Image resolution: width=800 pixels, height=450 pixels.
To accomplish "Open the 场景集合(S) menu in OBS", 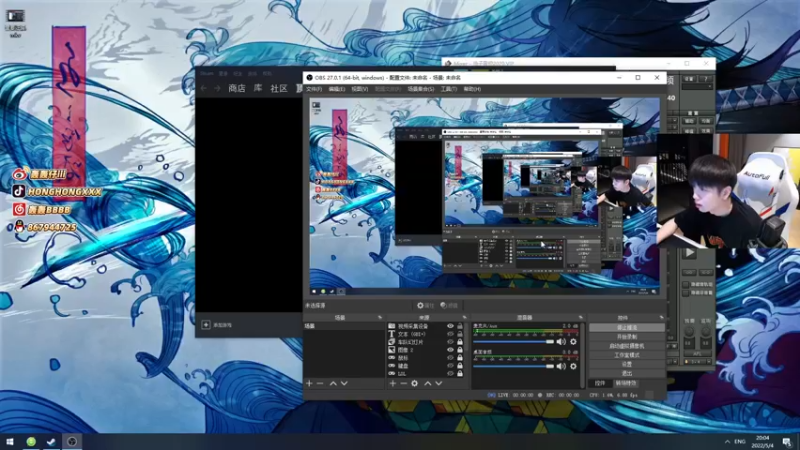I will tap(421, 89).
